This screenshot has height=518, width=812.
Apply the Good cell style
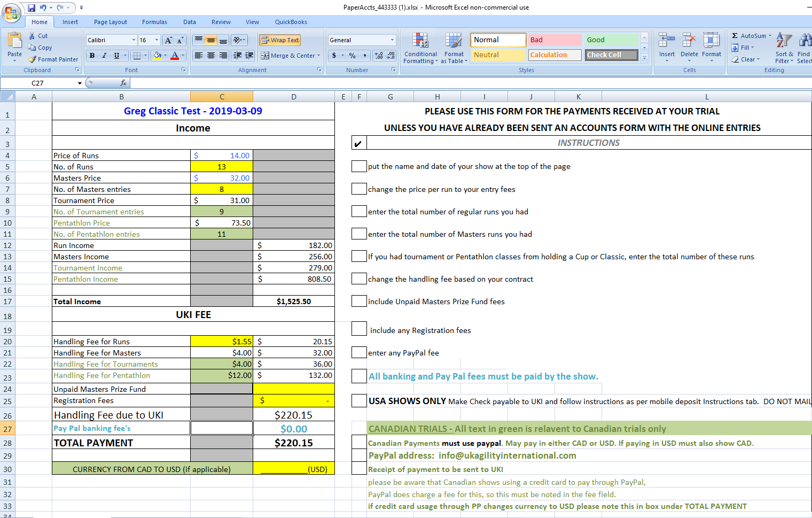[x=612, y=40]
